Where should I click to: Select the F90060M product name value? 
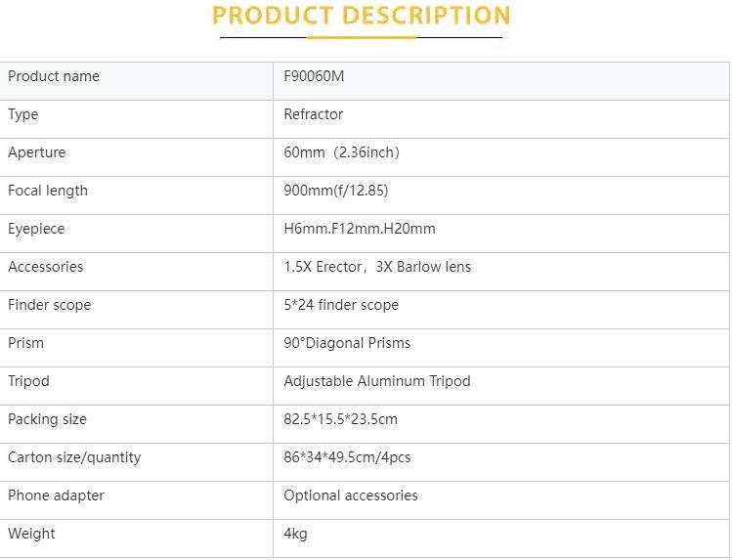314,76
